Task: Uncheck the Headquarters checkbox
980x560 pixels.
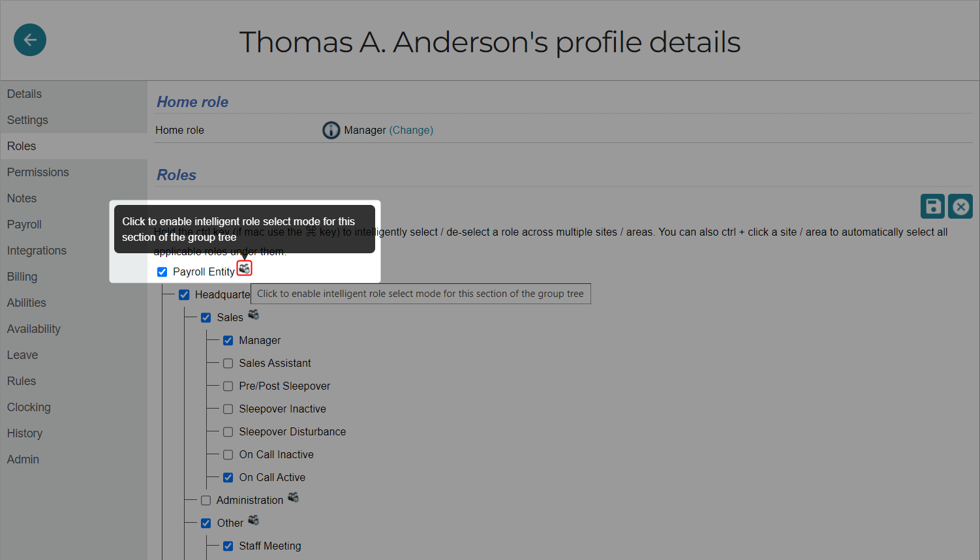Action: point(184,294)
